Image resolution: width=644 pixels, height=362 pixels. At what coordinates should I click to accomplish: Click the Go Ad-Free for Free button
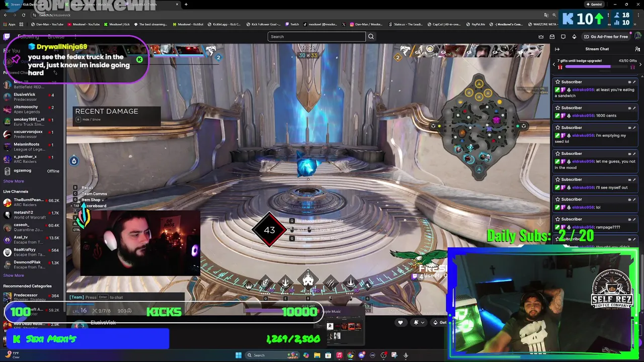[x=606, y=37]
